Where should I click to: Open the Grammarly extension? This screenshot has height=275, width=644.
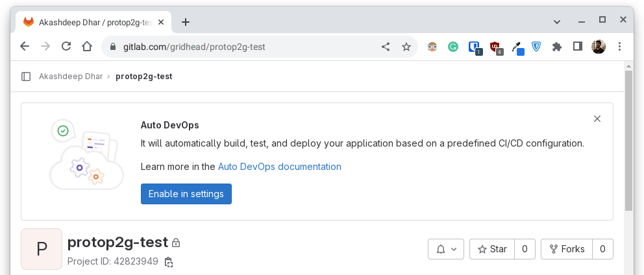[454, 47]
